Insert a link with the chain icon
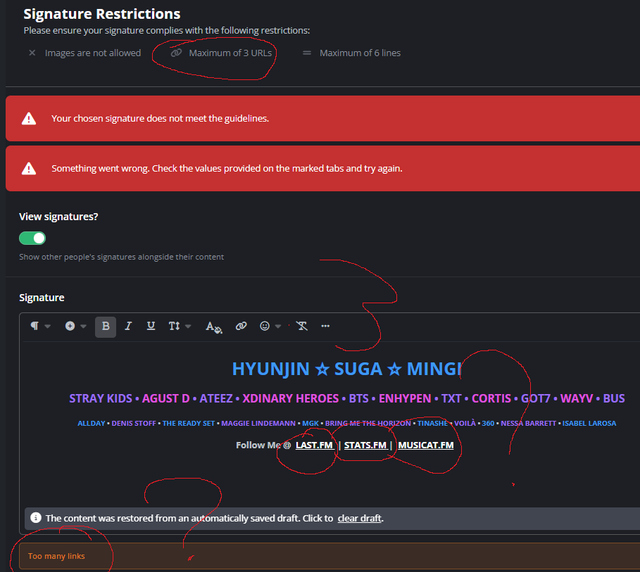The width and height of the screenshot is (640, 572). click(241, 326)
